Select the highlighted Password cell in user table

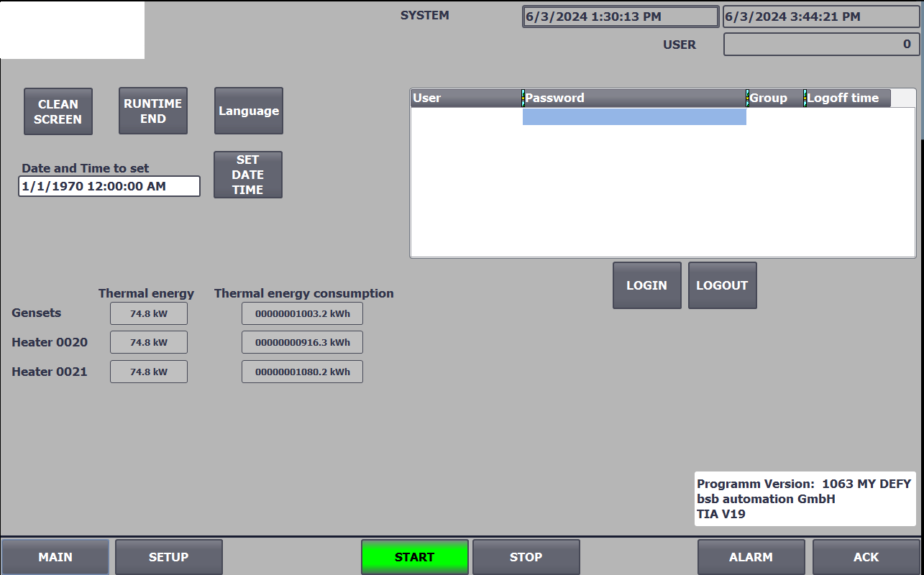(633, 117)
